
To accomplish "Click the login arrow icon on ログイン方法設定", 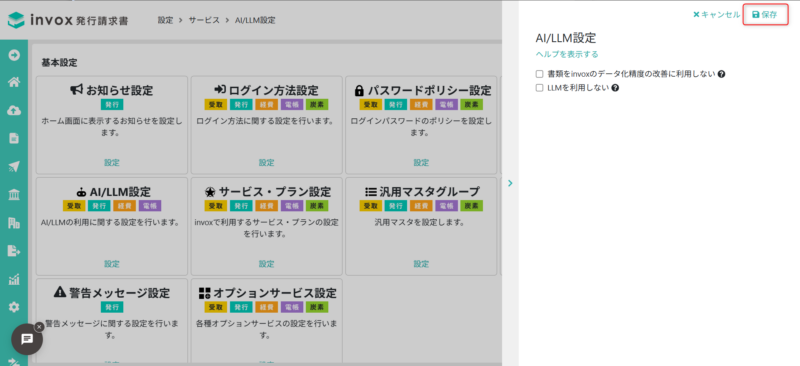I will click(x=220, y=90).
